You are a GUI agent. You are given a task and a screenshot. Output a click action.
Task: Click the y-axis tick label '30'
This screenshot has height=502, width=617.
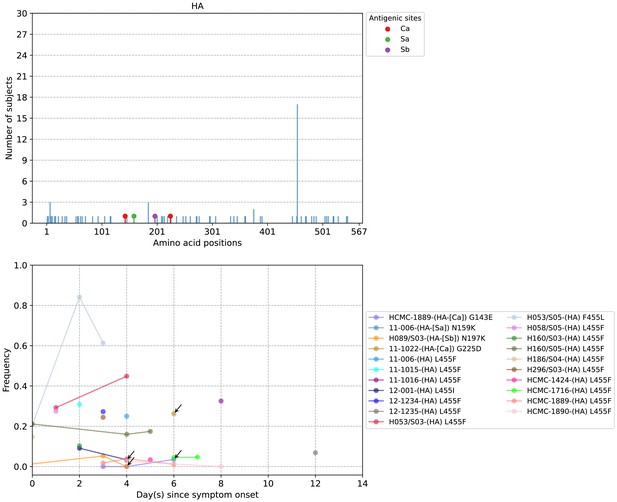point(23,13)
